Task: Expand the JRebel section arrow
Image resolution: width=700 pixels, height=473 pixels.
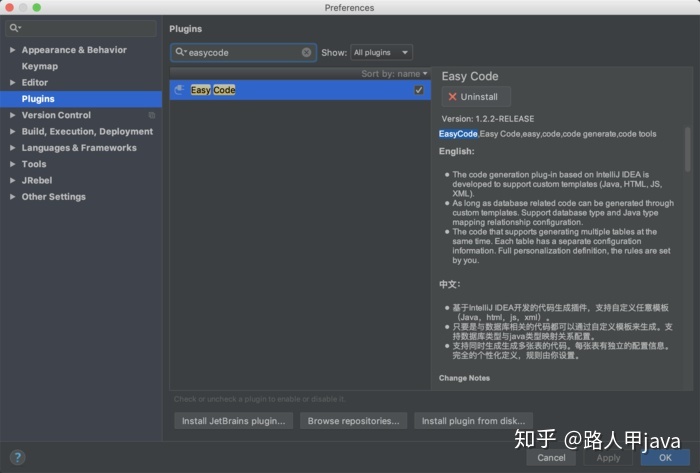Action: pos(12,180)
